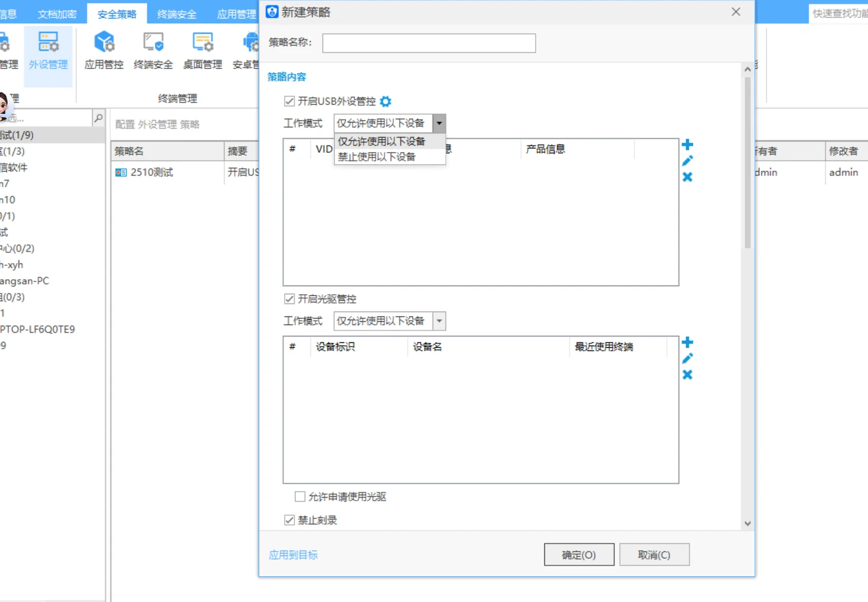The image size is (868, 602).
Task: Select 仅允许使用以下设备 option in list
Action: click(389, 142)
